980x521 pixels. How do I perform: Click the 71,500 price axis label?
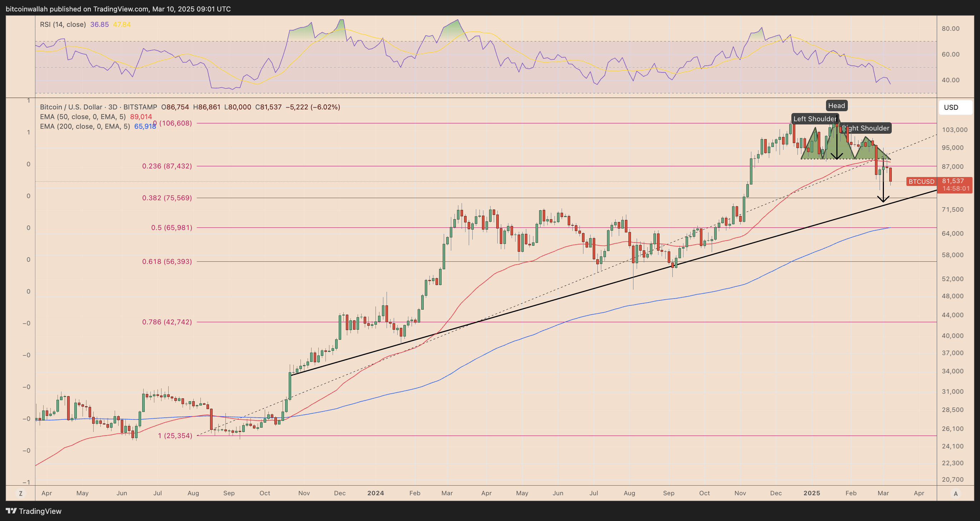(952, 210)
